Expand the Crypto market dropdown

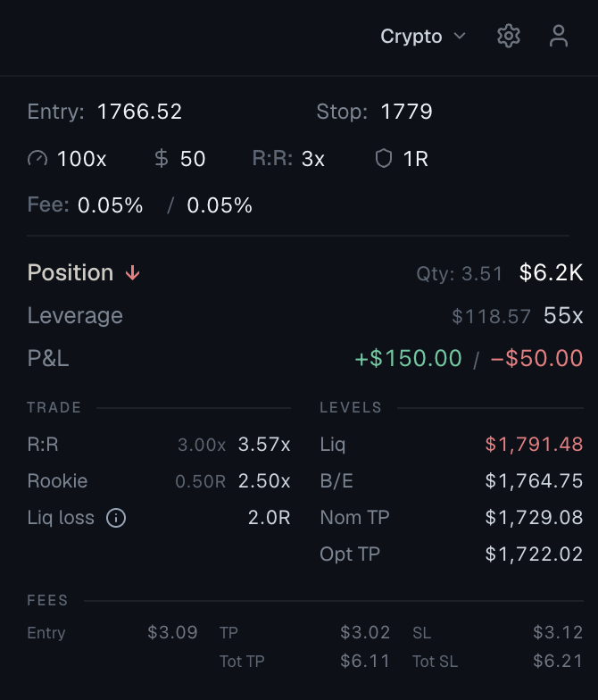coord(423,36)
